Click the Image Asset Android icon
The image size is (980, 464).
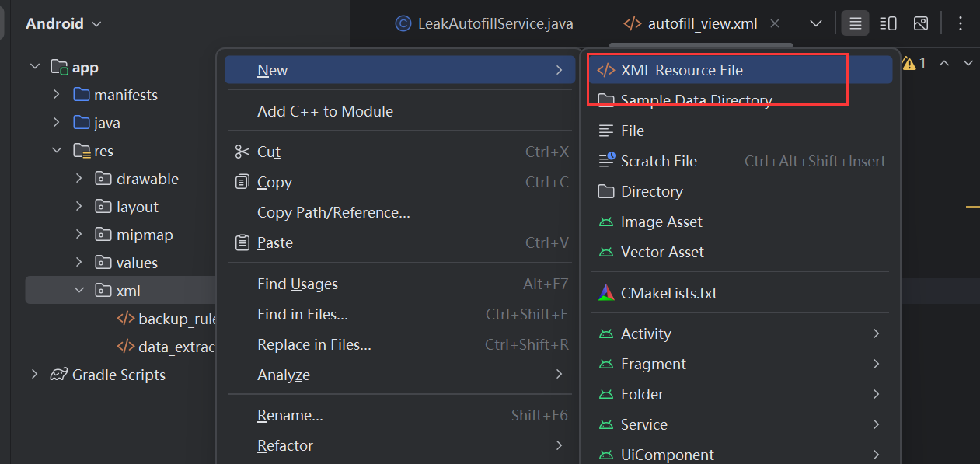[x=606, y=222]
